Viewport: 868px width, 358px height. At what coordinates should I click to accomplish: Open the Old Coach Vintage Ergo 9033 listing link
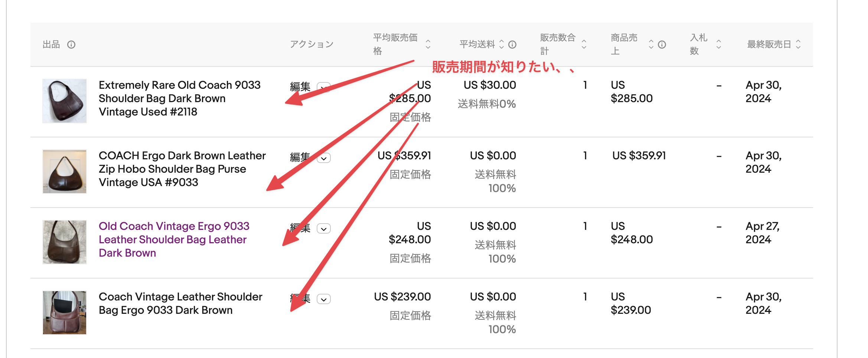click(x=174, y=240)
